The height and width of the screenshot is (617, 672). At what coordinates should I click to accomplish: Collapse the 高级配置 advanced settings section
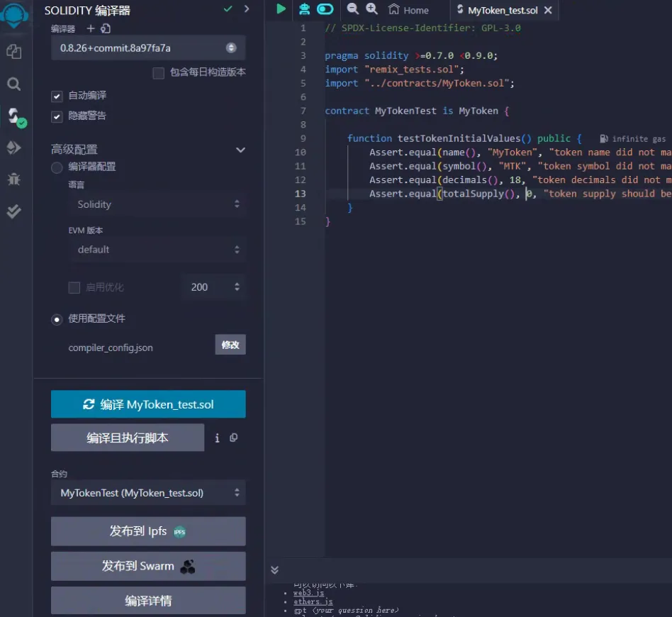pos(240,150)
